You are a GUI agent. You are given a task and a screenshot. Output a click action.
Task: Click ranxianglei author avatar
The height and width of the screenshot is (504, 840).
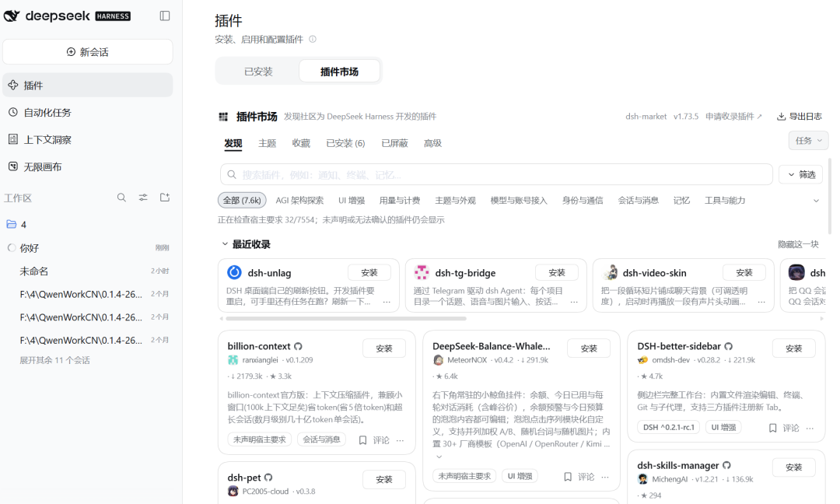233,360
